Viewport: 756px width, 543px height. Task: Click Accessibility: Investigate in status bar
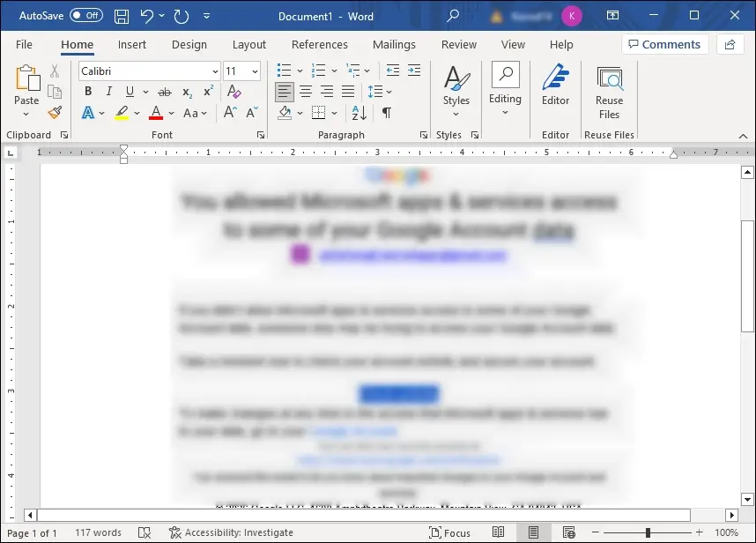tap(231, 532)
